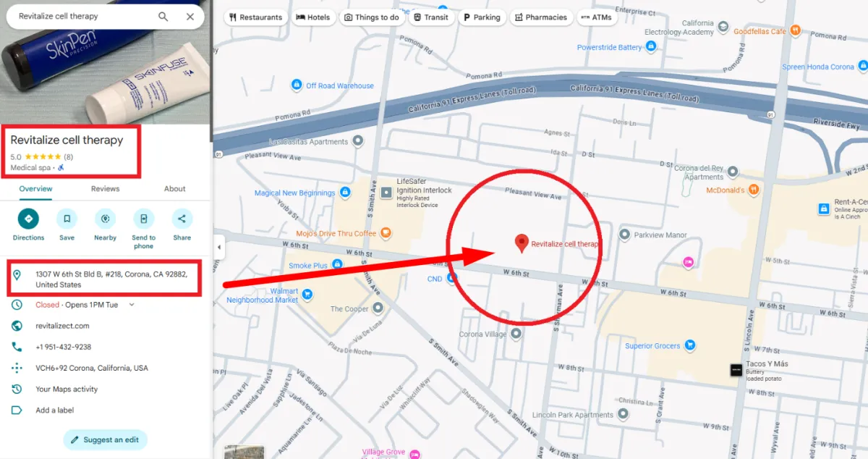Click the Add a label option
868x459 pixels.
click(55, 410)
